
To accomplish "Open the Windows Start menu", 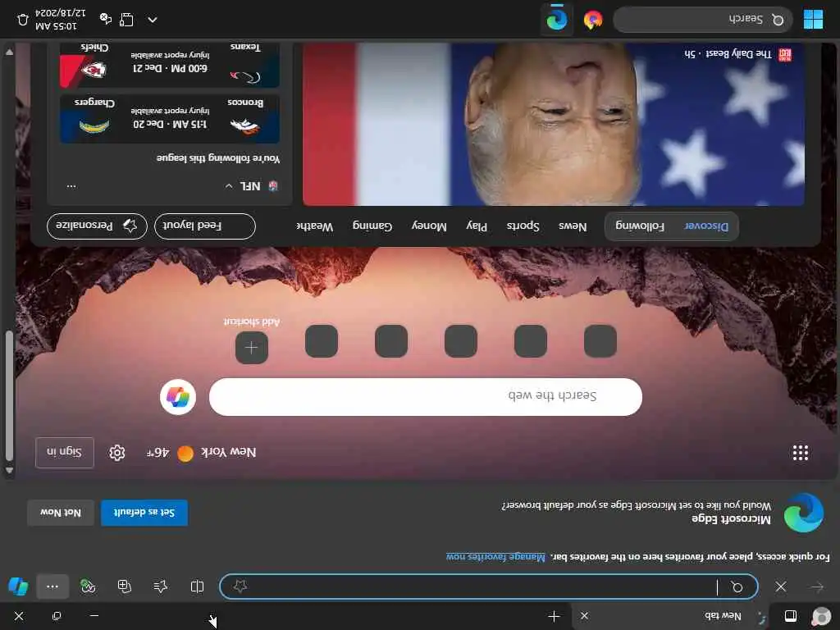I will [813, 20].
